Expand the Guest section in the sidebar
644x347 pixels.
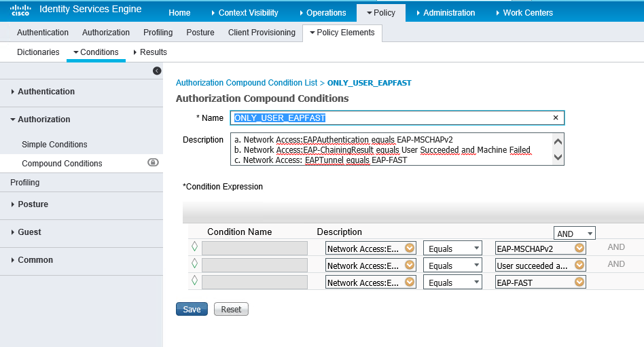point(26,232)
